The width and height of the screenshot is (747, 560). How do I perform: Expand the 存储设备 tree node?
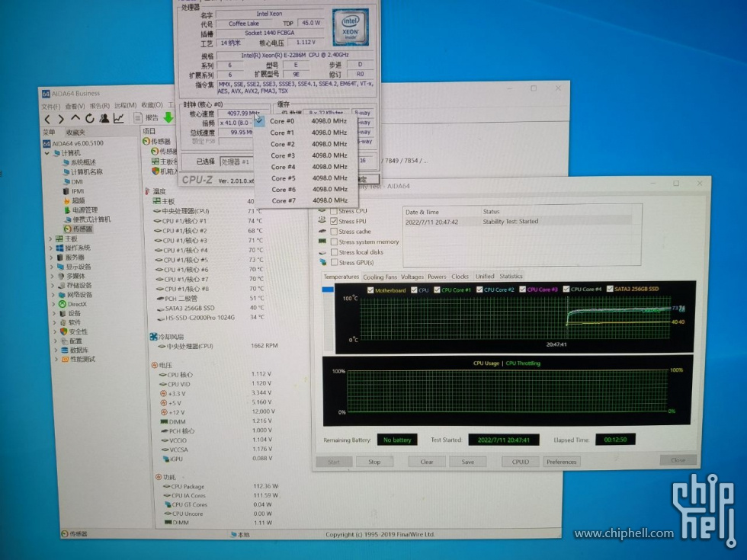(x=53, y=286)
